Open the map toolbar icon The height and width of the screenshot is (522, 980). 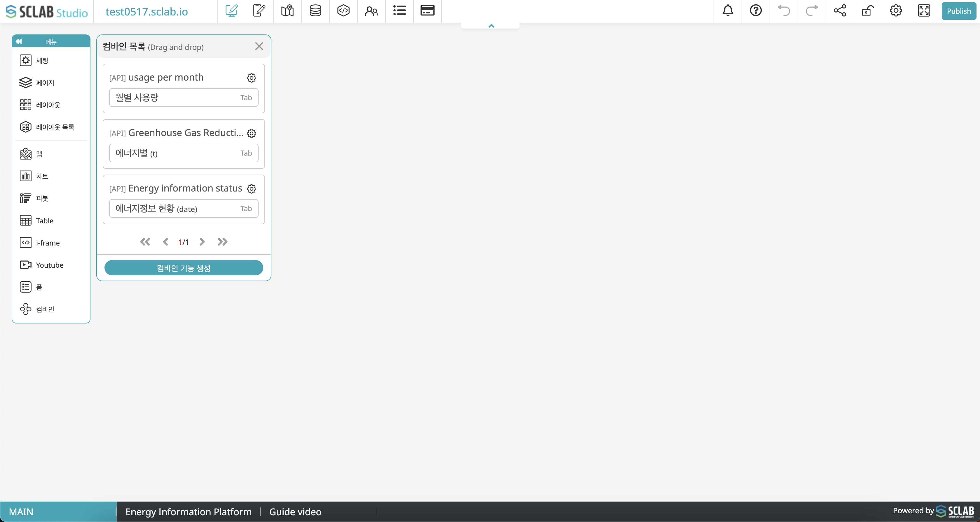click(287, 11)
